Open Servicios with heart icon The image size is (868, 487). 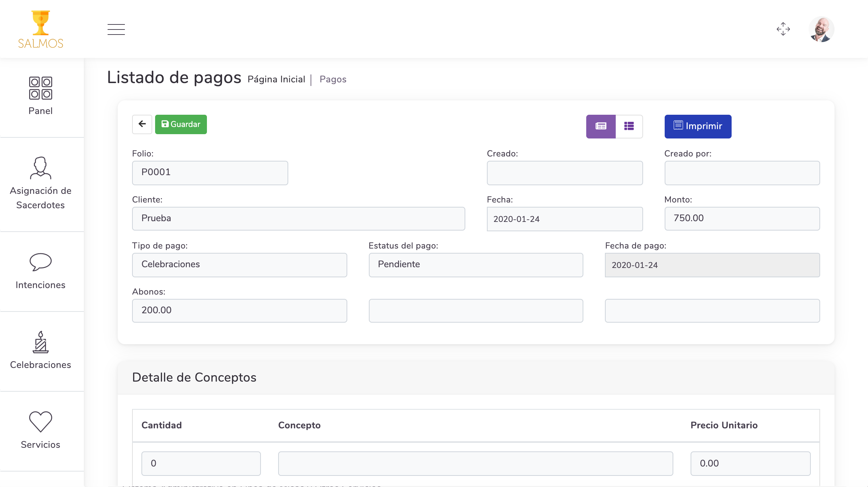click(x=41, y=430)
